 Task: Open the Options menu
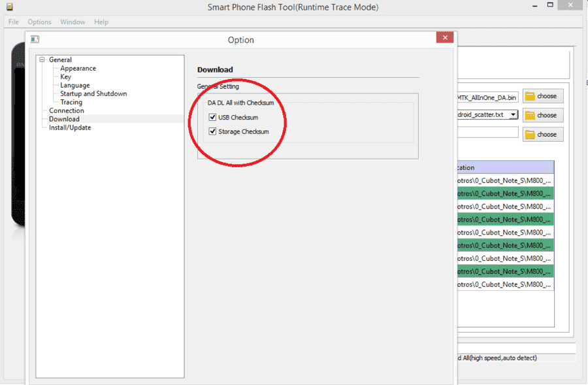(39, 22)
